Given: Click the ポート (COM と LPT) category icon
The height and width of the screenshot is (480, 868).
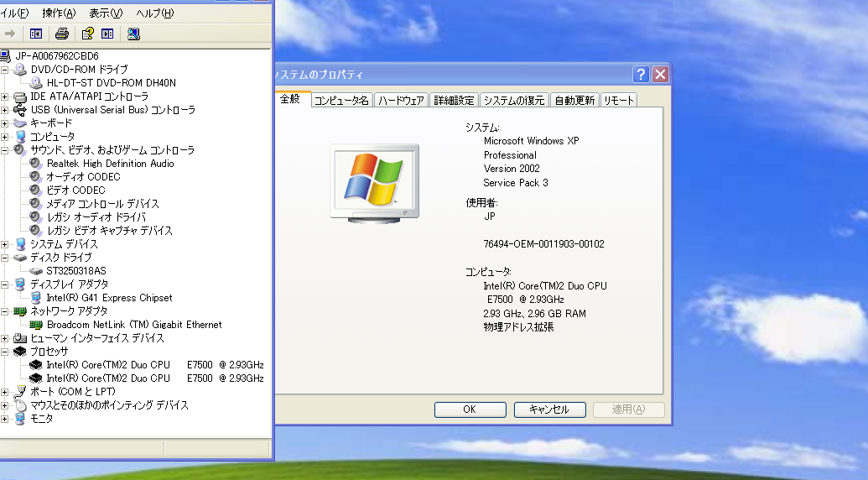Looking at the screenshot, I should tap(20, 391).
